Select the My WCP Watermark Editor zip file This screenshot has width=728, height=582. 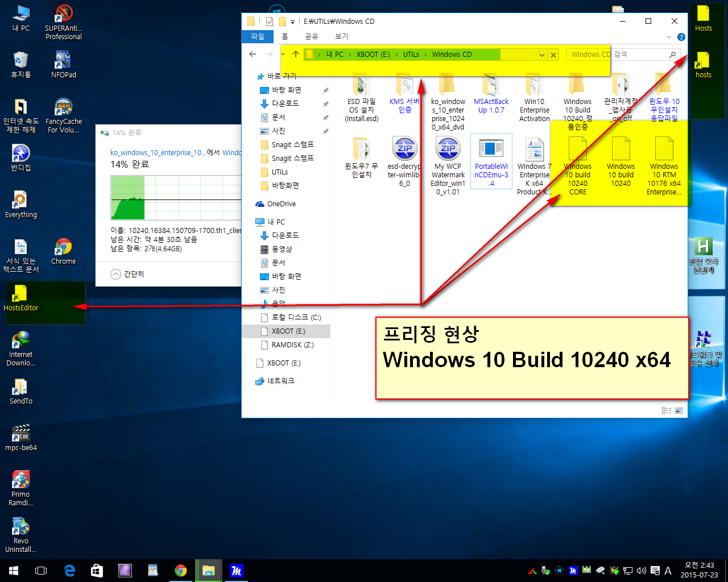pyautogui.click(x=448, y=166)
